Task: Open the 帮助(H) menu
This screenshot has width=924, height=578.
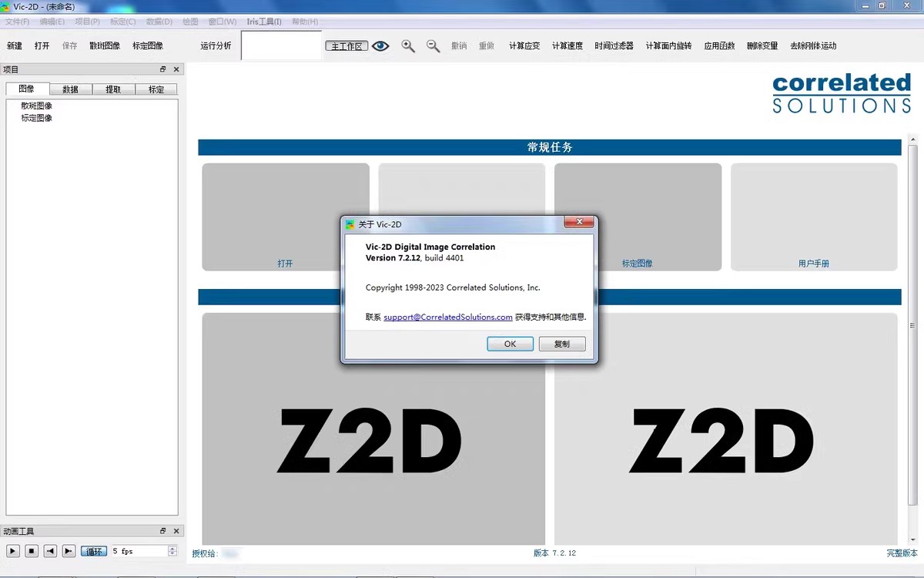Action: [x=305, y=22]
